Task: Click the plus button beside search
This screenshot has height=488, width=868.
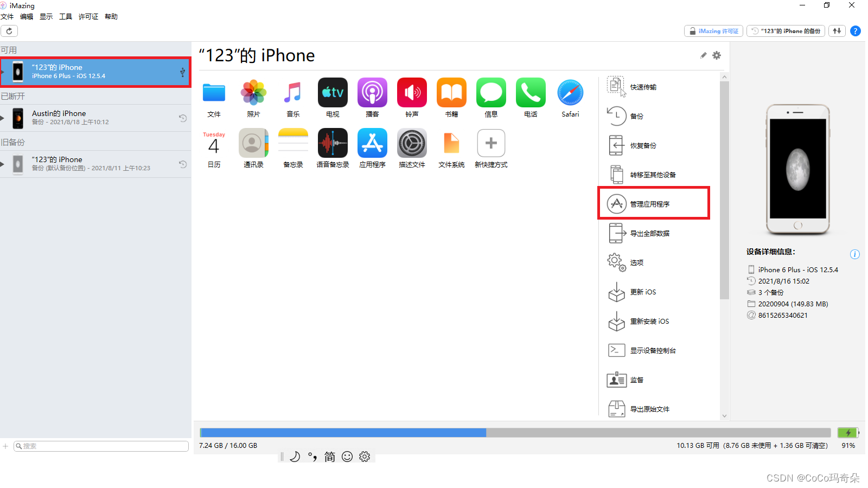Action: [5, 446]
